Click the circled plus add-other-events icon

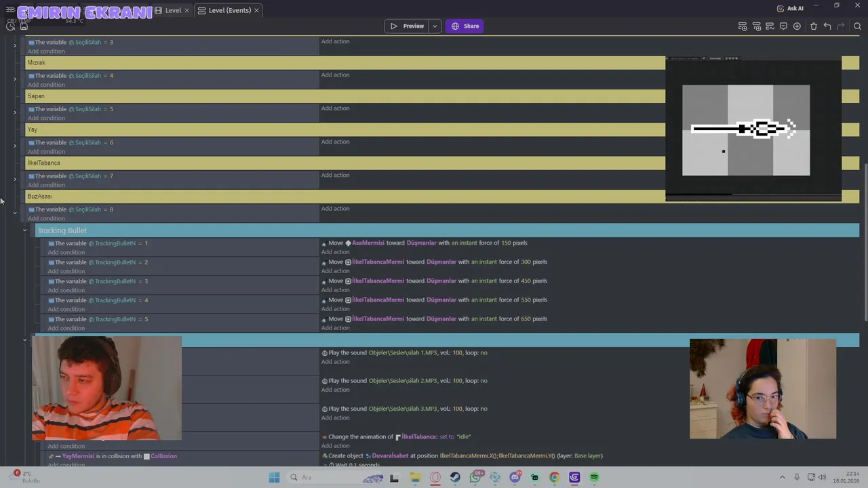click(x=797, y=26)
